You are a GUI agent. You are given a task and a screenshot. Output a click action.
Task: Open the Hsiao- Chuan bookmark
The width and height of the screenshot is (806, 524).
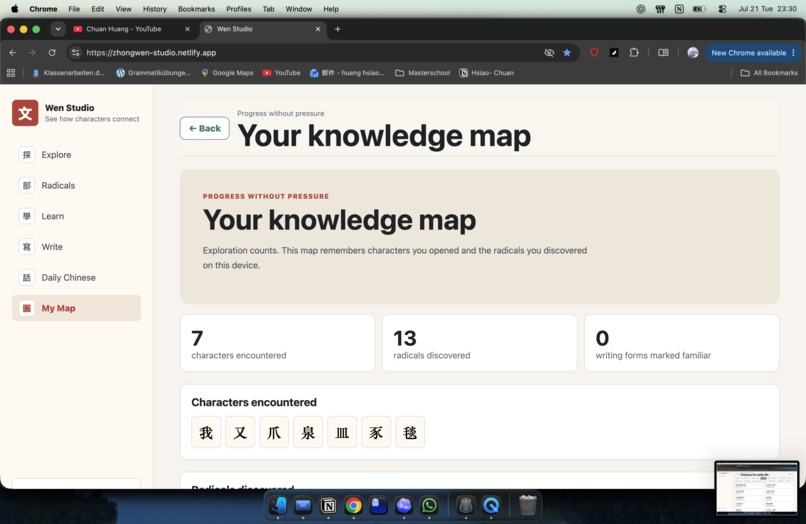[486, 73]
